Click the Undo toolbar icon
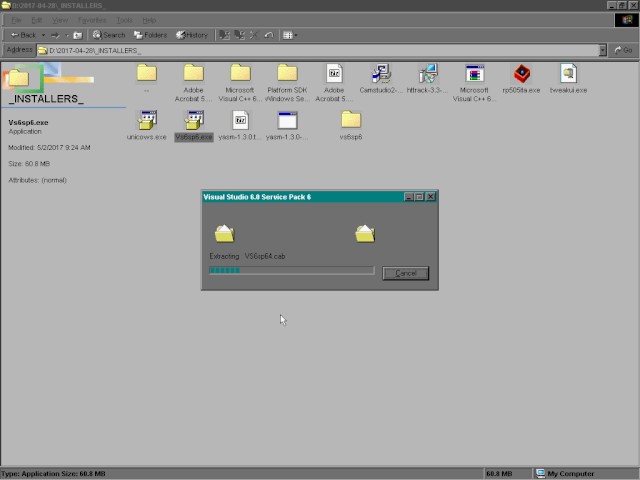The width and height of the screenshot is (640, 480). click(x=269, y=35)
